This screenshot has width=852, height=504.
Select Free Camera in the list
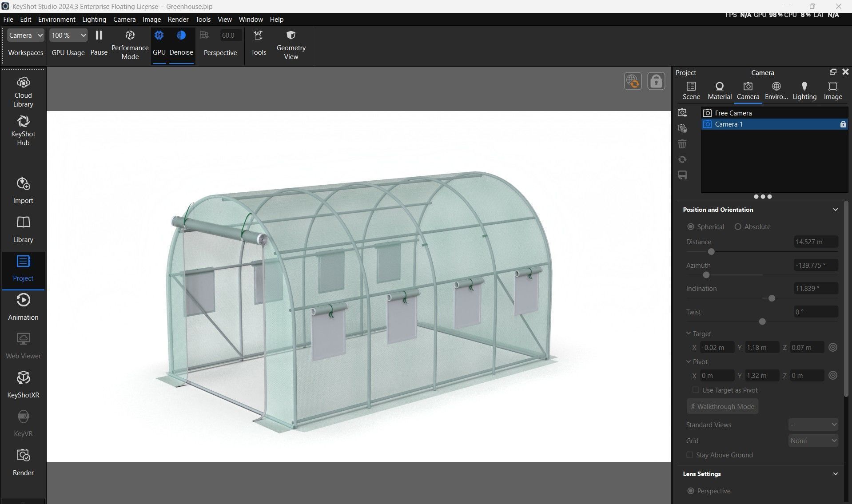tap(774, 113)
